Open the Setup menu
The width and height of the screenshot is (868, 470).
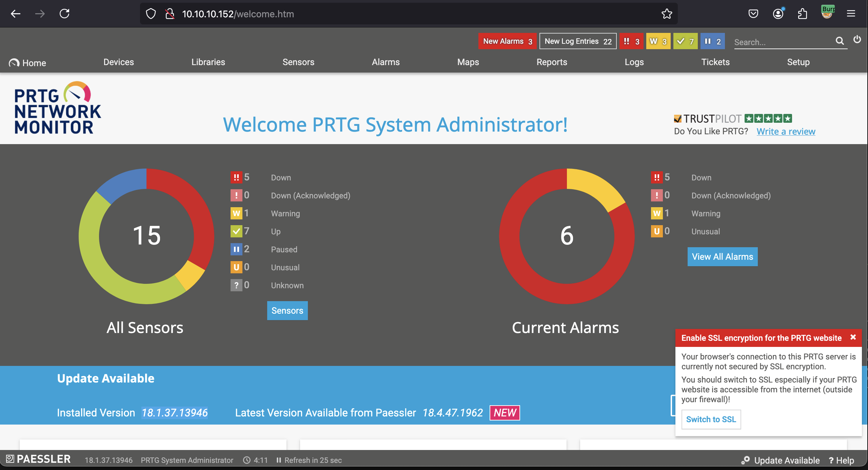(x=798, y=62)
